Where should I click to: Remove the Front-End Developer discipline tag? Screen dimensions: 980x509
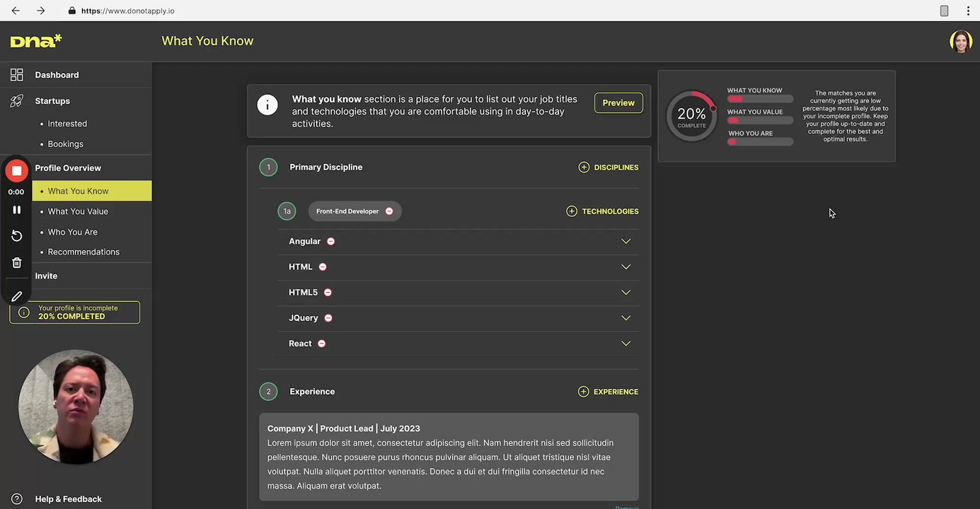[389, 211]
